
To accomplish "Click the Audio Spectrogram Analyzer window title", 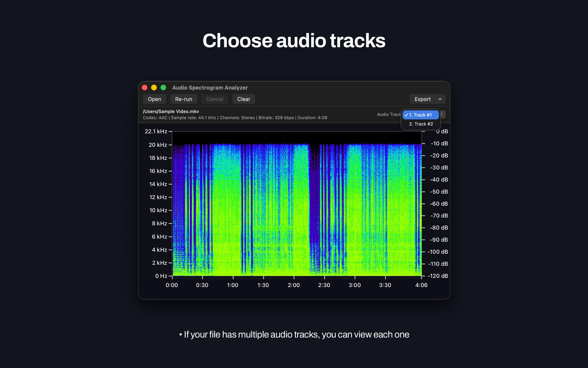I will point(210,88).
